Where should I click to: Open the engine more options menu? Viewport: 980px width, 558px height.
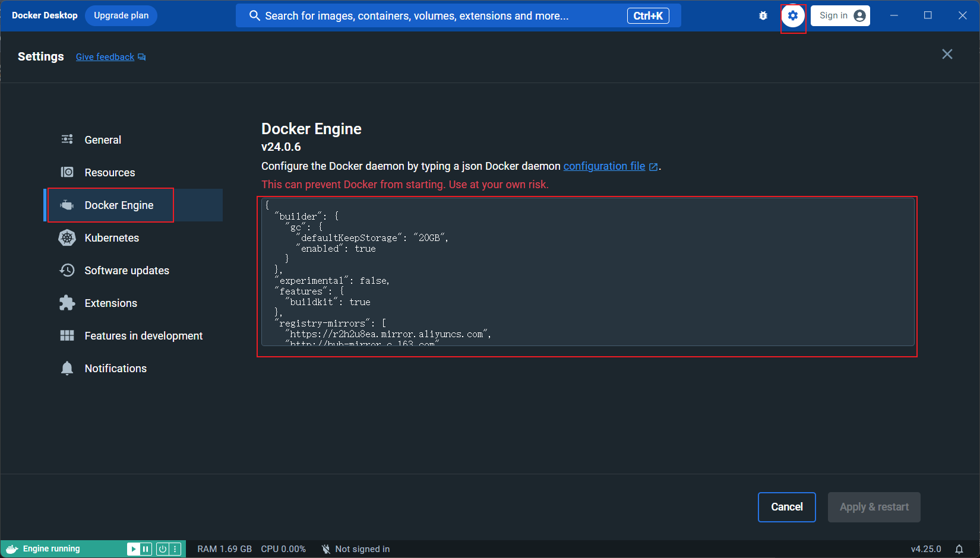pyautogui.click(x=175, y=549)
